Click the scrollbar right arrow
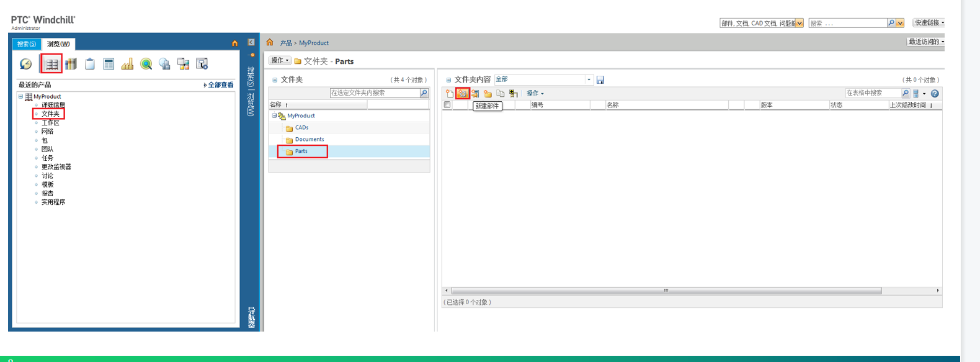This screenshot has width=980, height=362. click(x=938, y=290)
